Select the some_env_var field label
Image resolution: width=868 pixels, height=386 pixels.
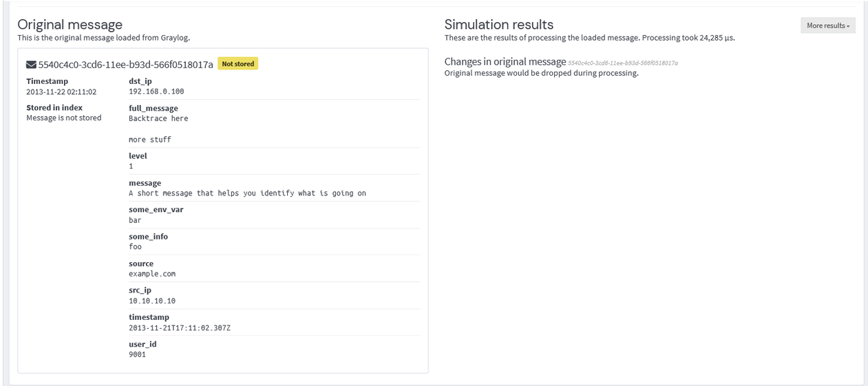coord(156,210)
